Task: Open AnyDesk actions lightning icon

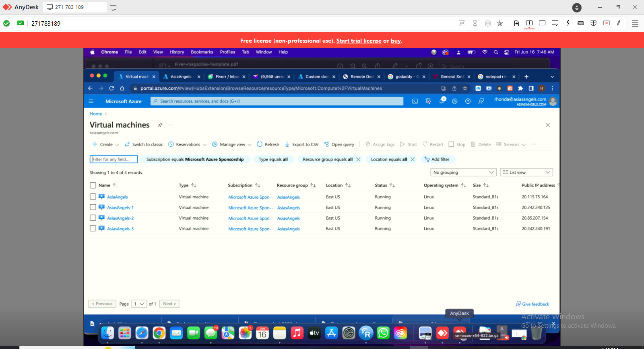Action: pos(568,23)
